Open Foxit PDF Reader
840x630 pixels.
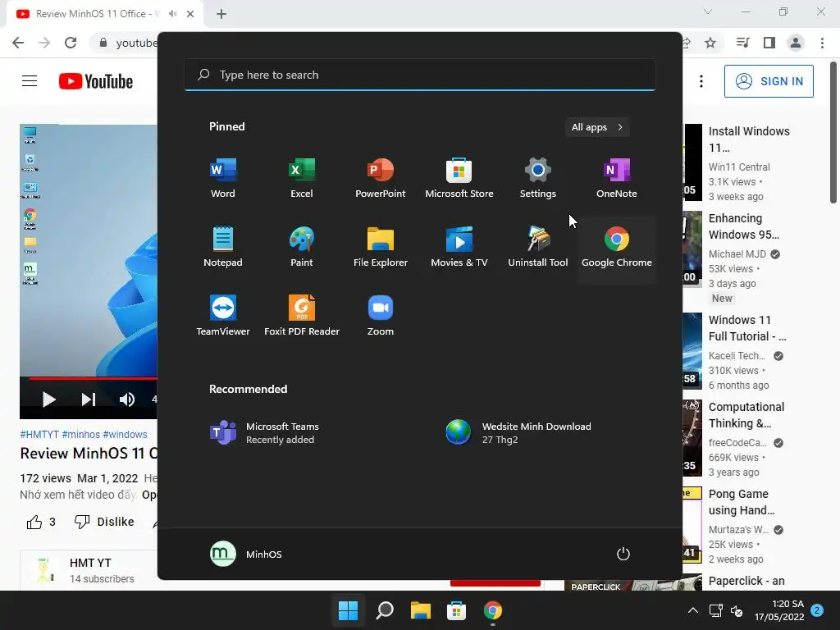[x=302, y=316]
